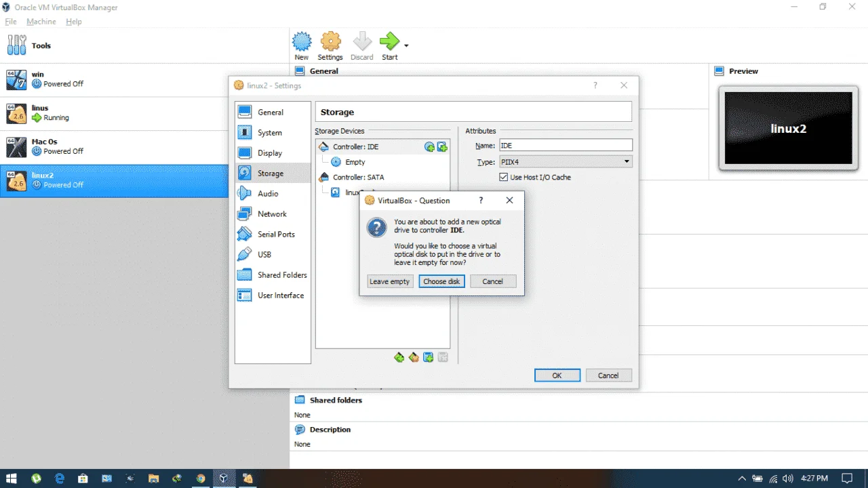Click the Question dialog help button
Screen dimensions: 868x488
click(x=481, y=201)
